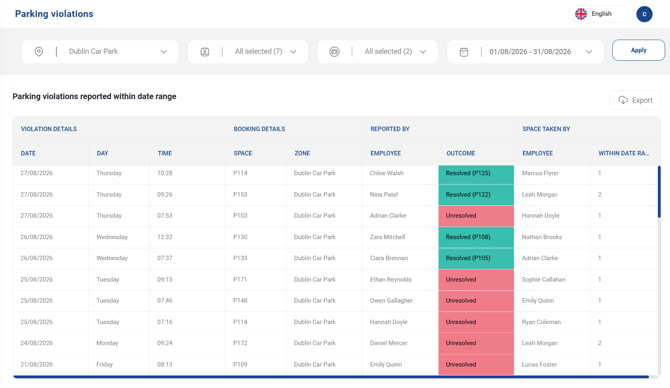Click Unresolved outcome for Ethan Reynolds report
Screen dimensions: 670x388
coord(476,279)
